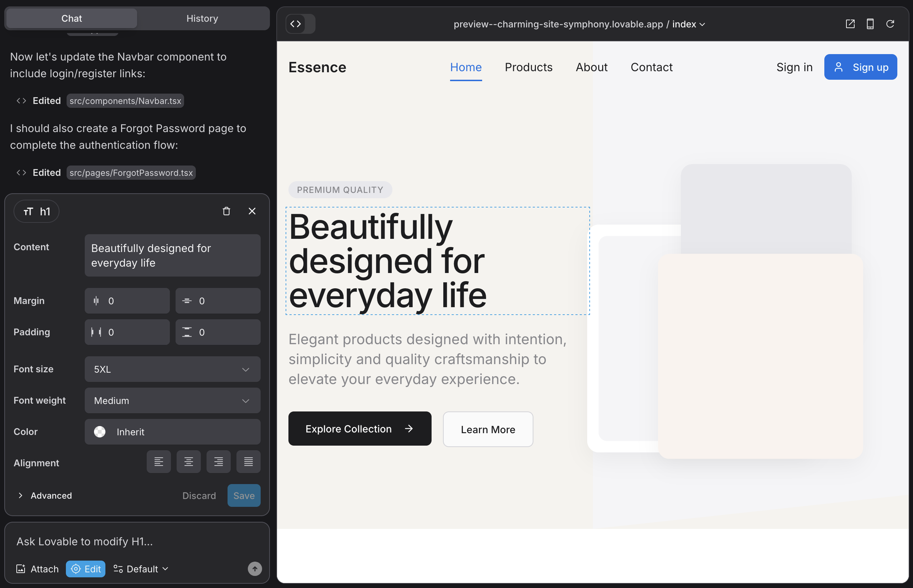Delete the selected h1 element
Image resolution: width=913 pixels, height=588 pixels.
tap(226, 211)
